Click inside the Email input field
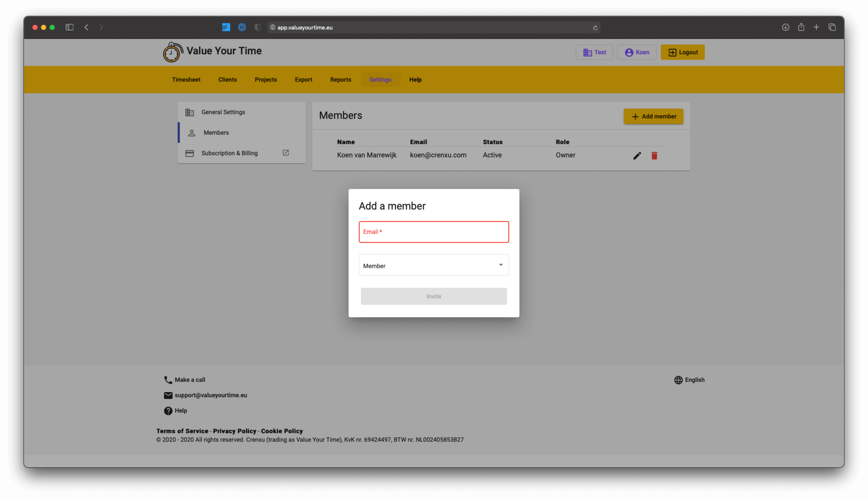Viewport: 868px width, 499px height. click(x=433, y=232)
